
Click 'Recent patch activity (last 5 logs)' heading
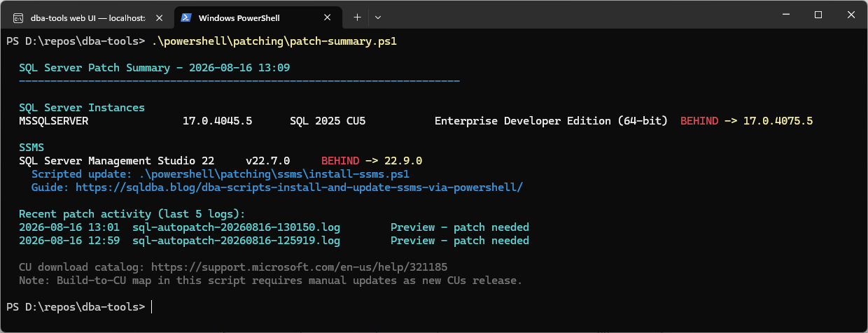[132, 214]
